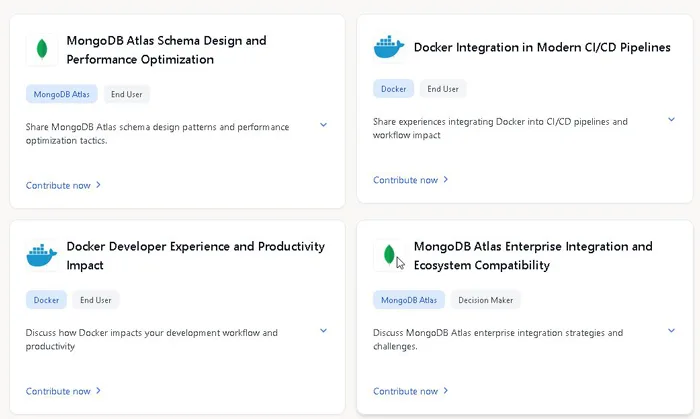Select End User tag on Schema Design card

(x=127, y=94)
